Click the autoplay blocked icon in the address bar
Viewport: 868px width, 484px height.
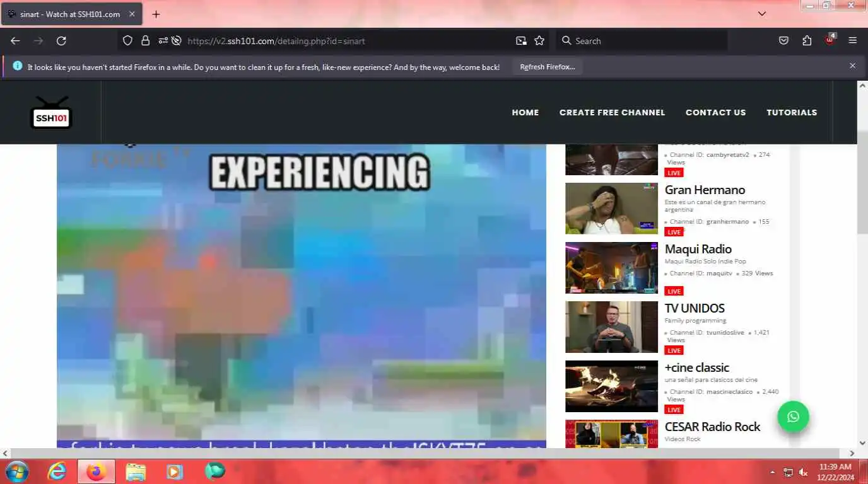click(177, 41)
